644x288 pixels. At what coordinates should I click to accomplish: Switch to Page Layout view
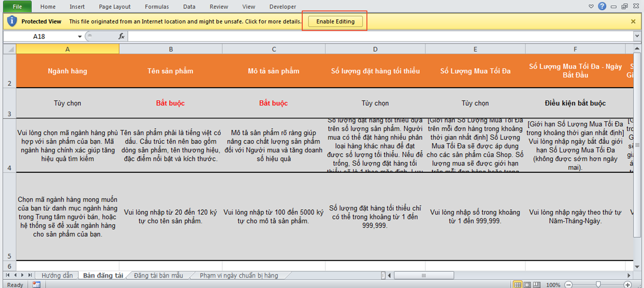click(527, 284)
